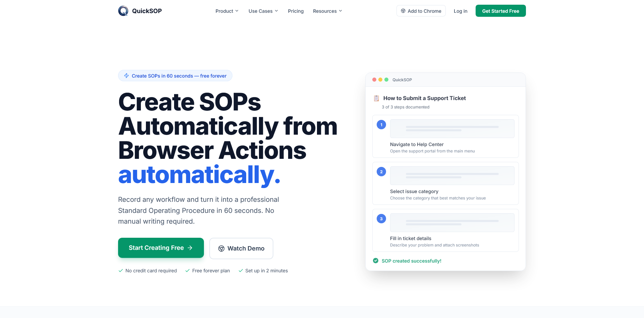644x318 pixels.
Task: Click the 'How to Submit a Support Ticket' title
Action: (x=425, y=98)
